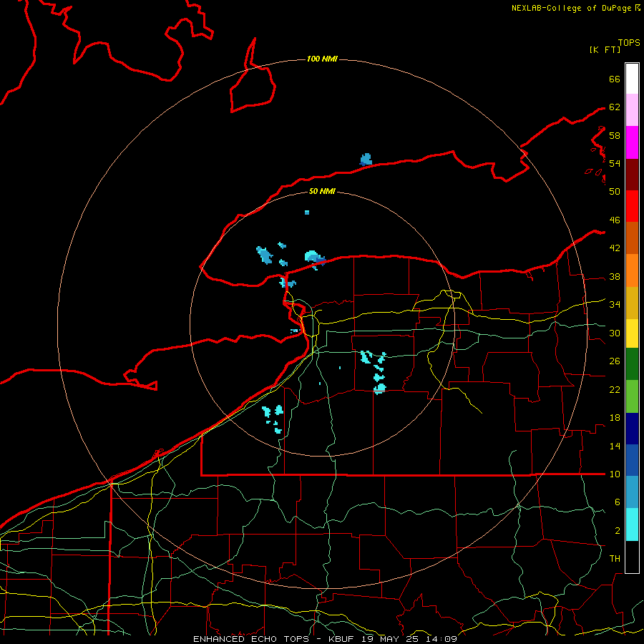This screenshot has width=644, height=644.
Task: Click the legend value 50
Action: 615,192
